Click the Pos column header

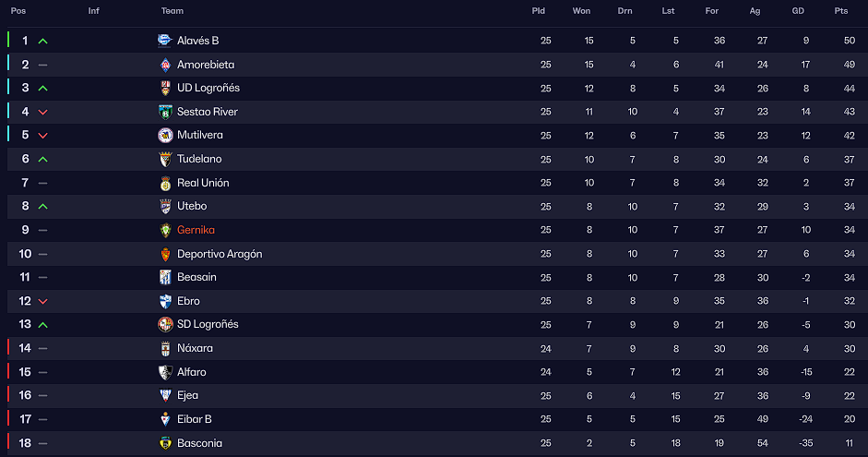(x=18, y=11)
